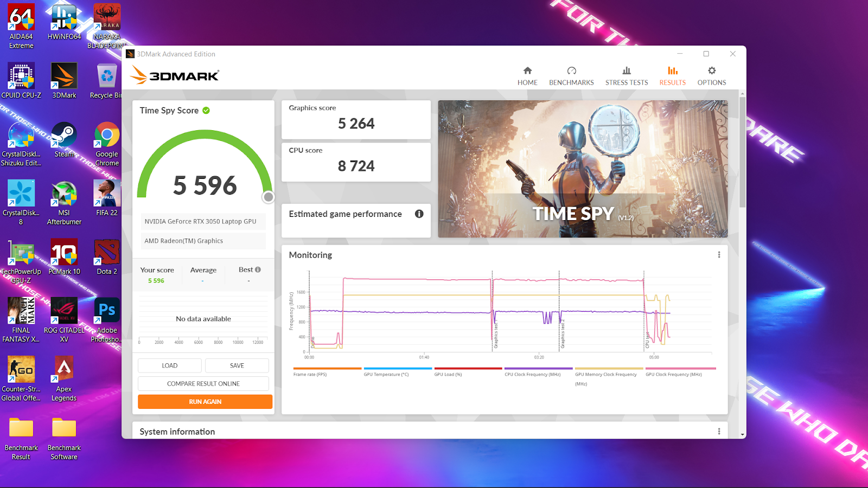Click the scrollbar down arrow

(x=742, y=434)
